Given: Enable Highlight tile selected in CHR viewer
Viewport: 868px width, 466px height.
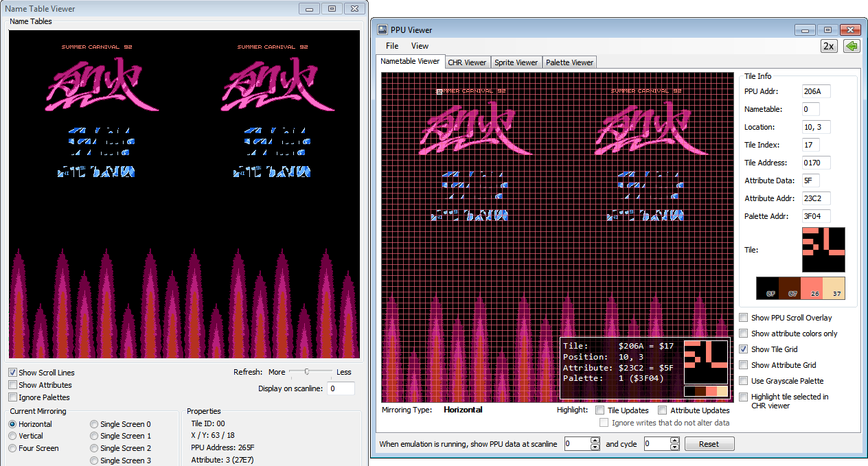Looking at the screenshot, I should pos(743,396).
